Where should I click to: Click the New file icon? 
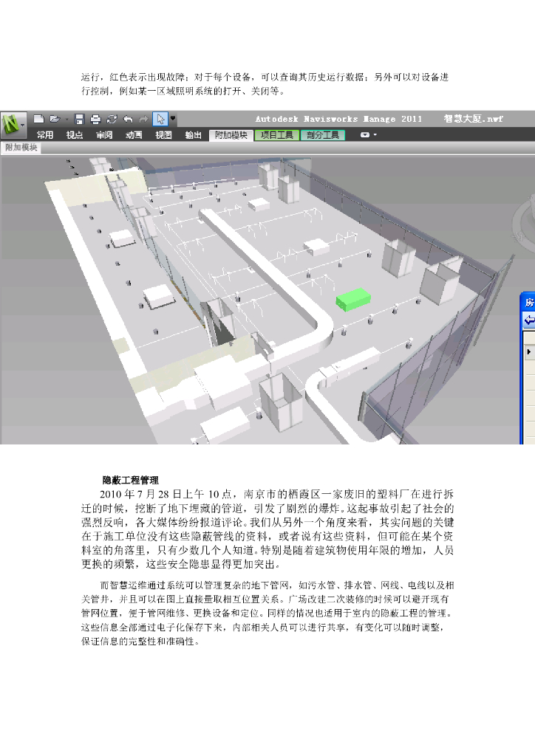click(39, 119)
